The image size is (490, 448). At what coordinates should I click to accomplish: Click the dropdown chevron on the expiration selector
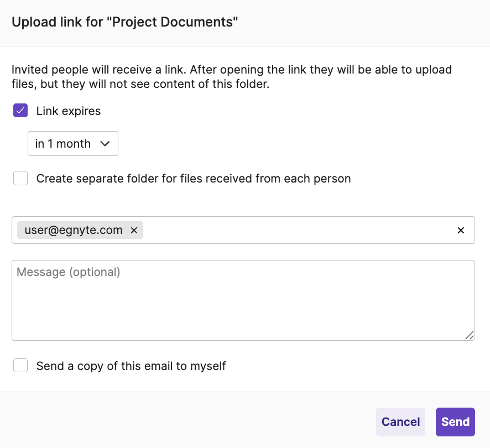[105, 143]
